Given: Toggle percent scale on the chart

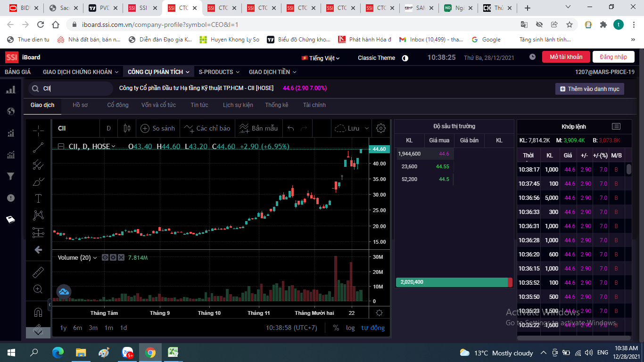Looking at the screenshot, I should tap(336, 328).
